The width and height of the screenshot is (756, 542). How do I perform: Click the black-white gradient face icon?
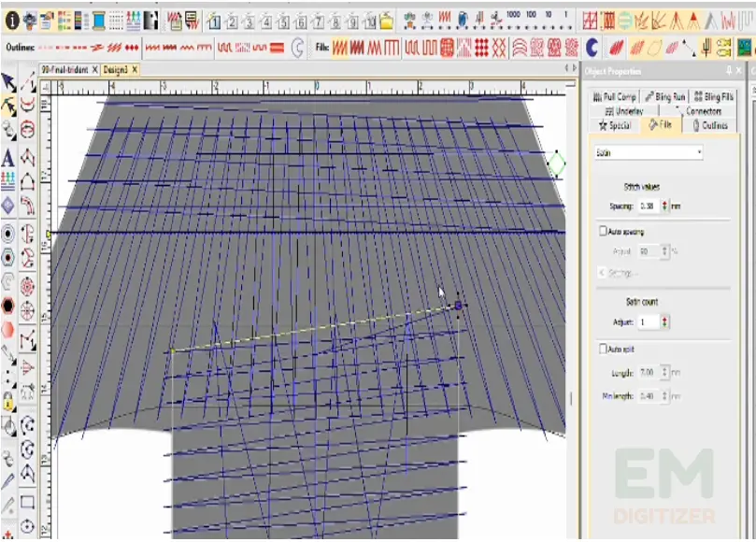(x=150, y=21)
